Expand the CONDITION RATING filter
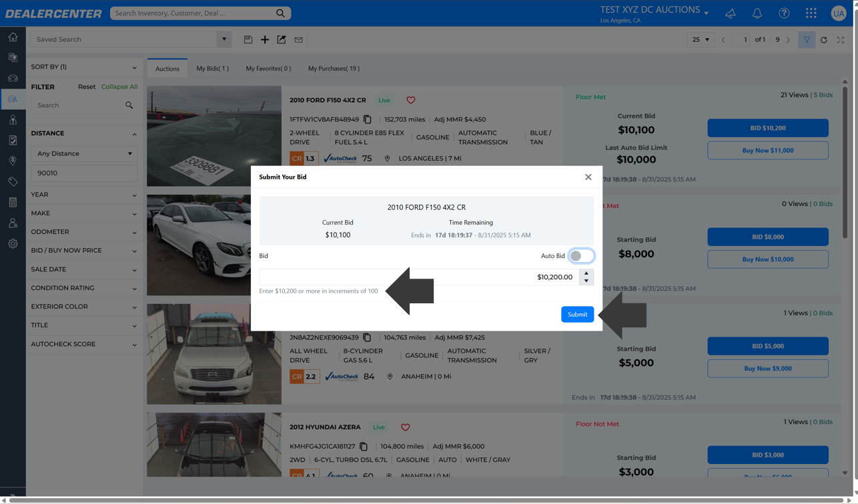 (x=84, y=288)
